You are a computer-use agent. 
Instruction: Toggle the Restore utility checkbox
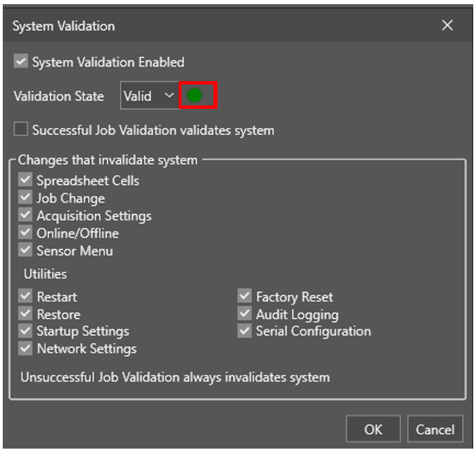[26, 314]
